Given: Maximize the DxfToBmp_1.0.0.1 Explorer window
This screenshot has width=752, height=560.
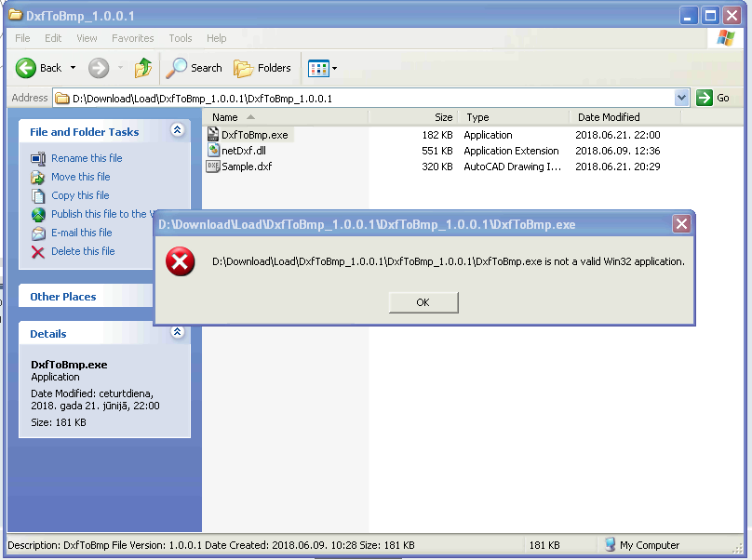Looking at the screenshot, I should click(x=710, y=16).
